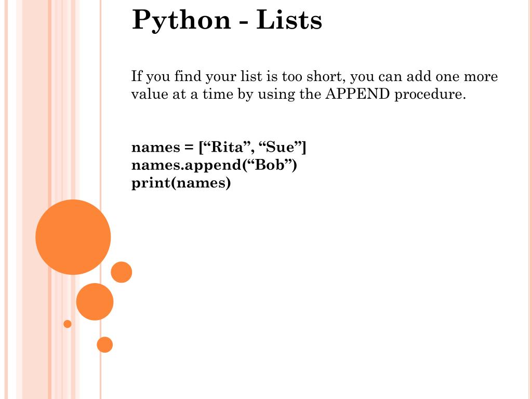Screen dimensions: 532x399
Task: Click the word 'Lists' in the title
Action: point(289,20)
